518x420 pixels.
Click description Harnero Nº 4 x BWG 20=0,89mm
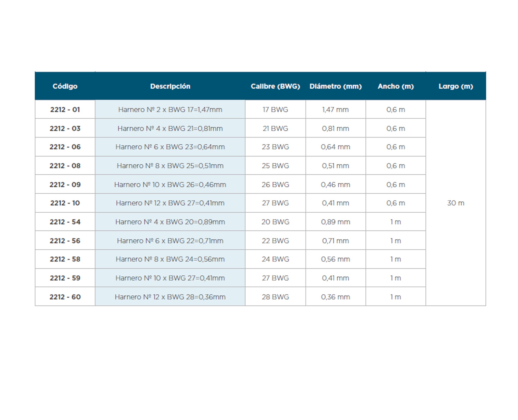click(170, 222)
